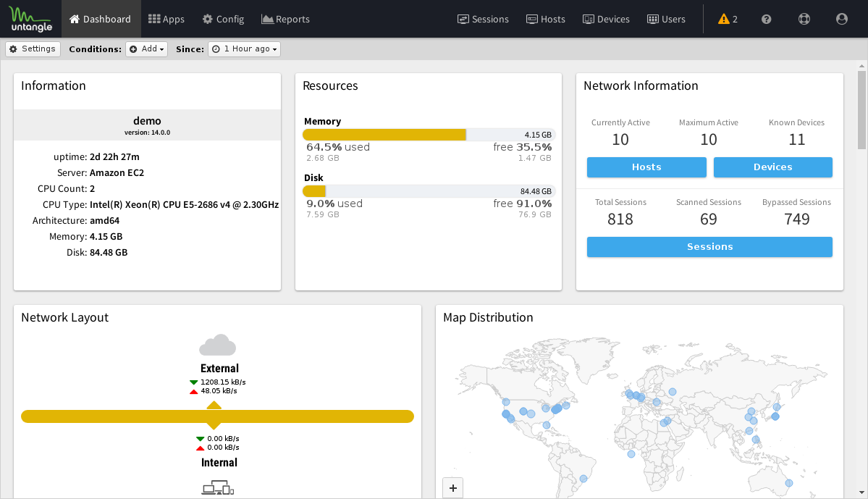The width and height of the screenshot is (868, 499).
Task: Click the Scanned Sessions value 69
Action: click(709, 219)
